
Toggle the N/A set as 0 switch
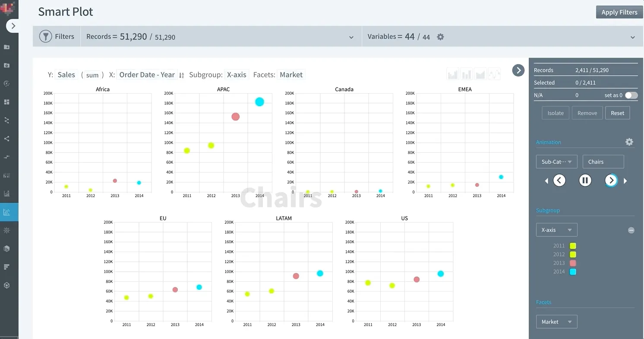[631, 95]
